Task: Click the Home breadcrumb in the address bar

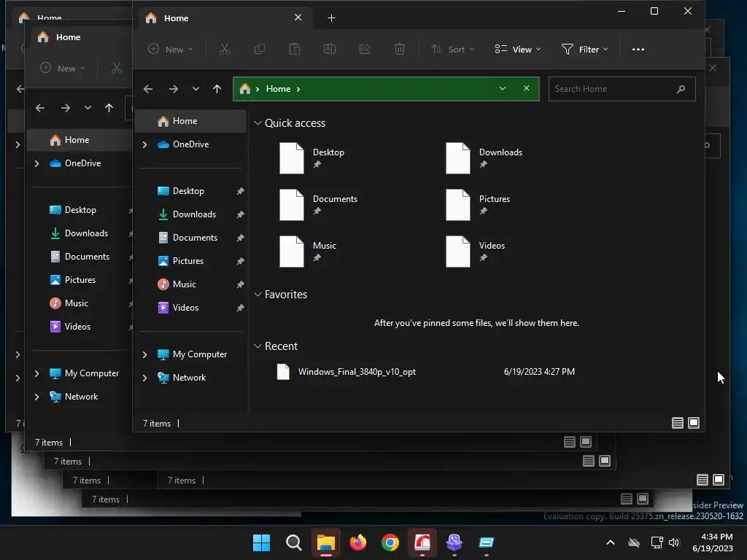Action: click(278, 89)
